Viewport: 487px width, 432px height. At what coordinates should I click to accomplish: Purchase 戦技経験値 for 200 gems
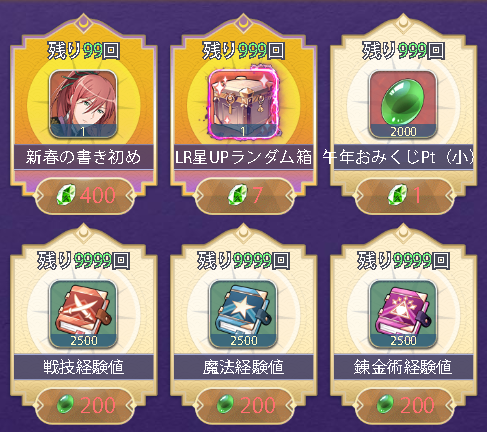click(84, 406)
